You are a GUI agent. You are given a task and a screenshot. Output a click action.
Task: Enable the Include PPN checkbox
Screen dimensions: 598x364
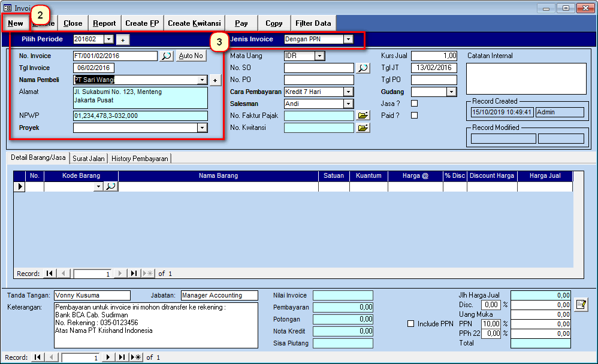click(x=410, y=324)
